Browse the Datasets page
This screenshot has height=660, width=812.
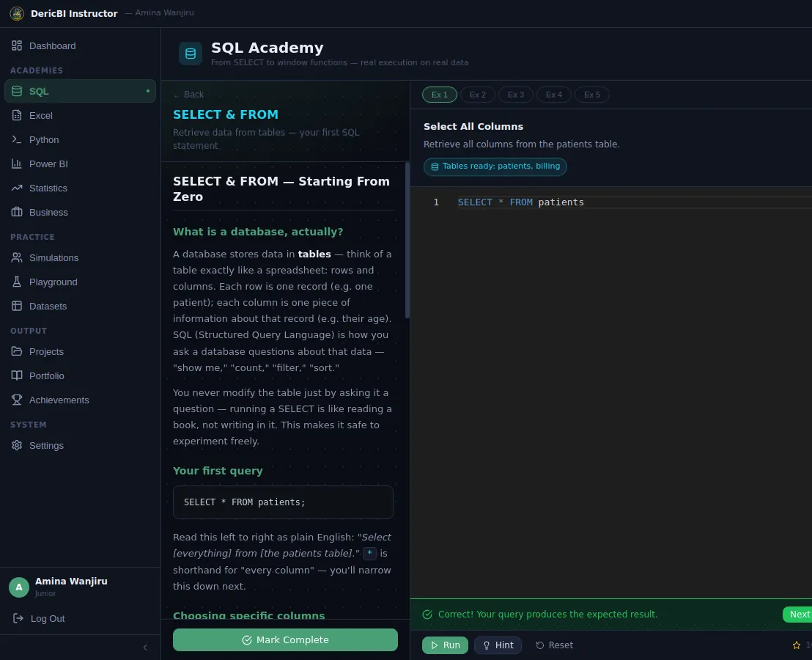pos(80,307)
